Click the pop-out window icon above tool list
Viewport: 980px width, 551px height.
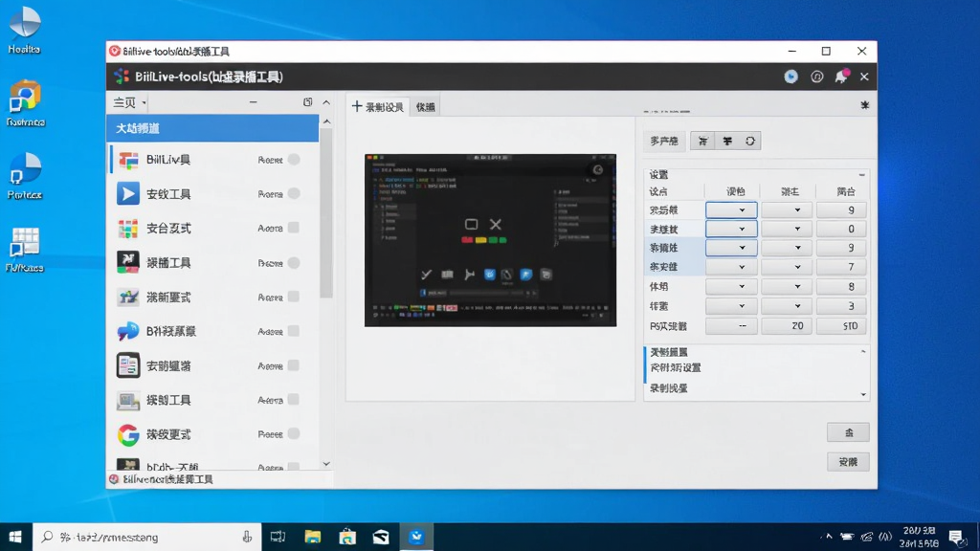[x=307, y=101]
